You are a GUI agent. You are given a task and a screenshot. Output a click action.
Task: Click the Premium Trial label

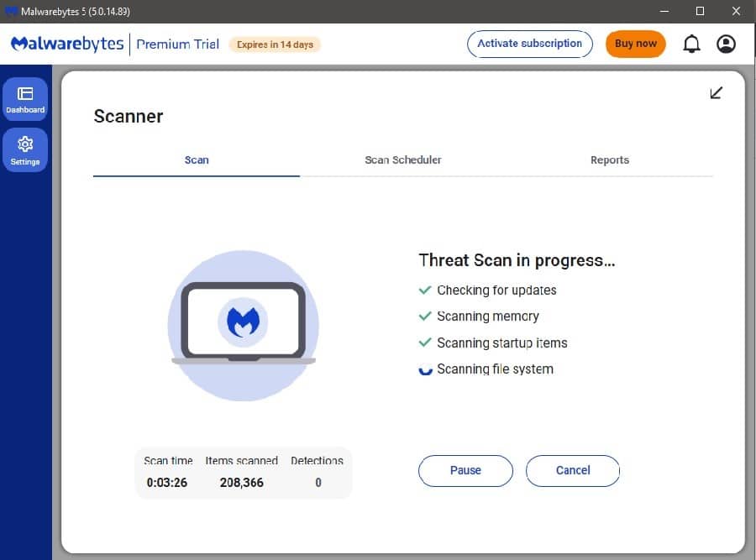tap(177, 44)
